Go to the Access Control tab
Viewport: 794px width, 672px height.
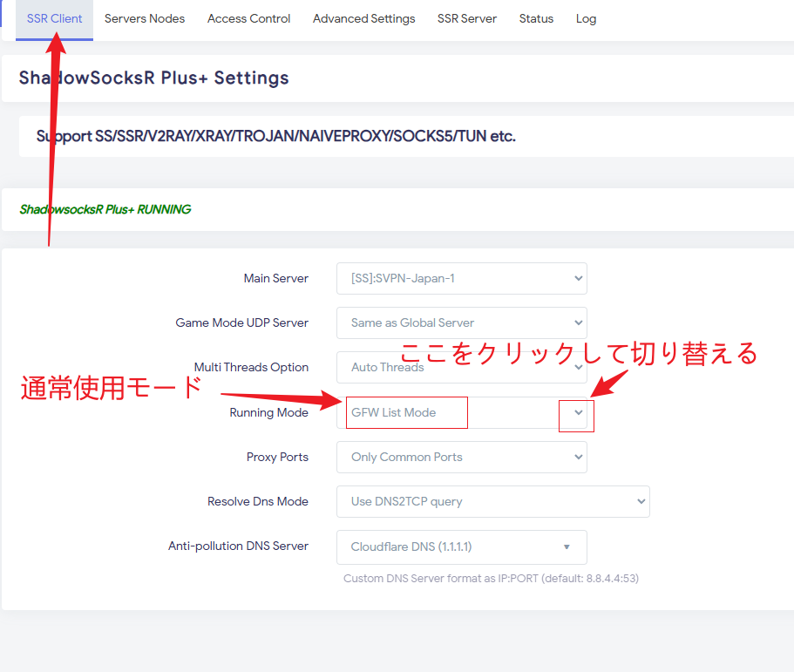pyautogui.click(x=248, y=18)
